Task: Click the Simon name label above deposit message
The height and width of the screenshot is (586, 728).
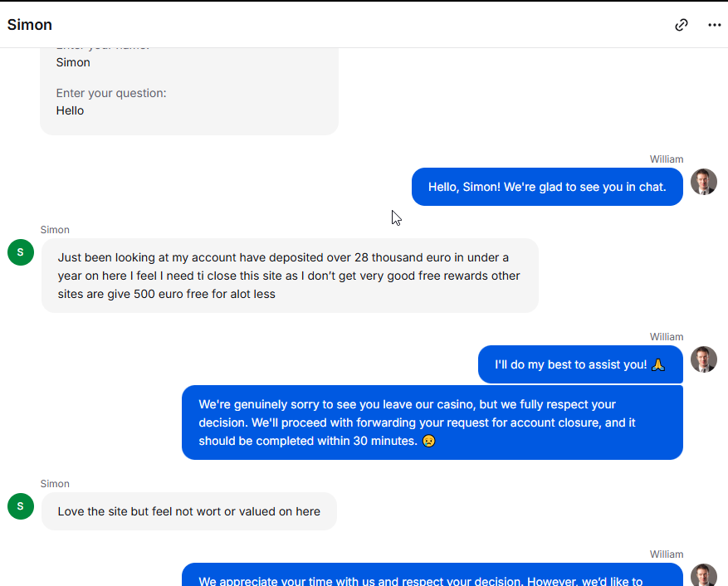Action: (55, 230)
